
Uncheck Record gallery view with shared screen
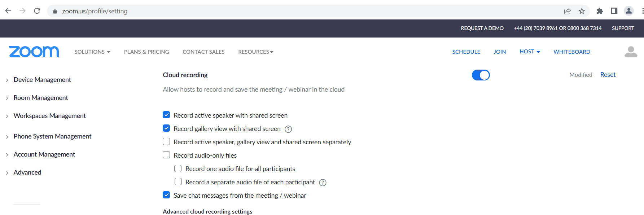pyautogui.click(x=166, y=128)
